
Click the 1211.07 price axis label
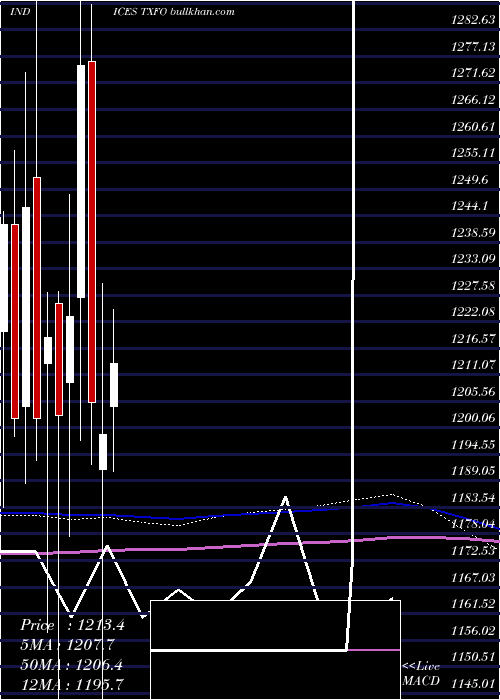(x=474, y=365)
